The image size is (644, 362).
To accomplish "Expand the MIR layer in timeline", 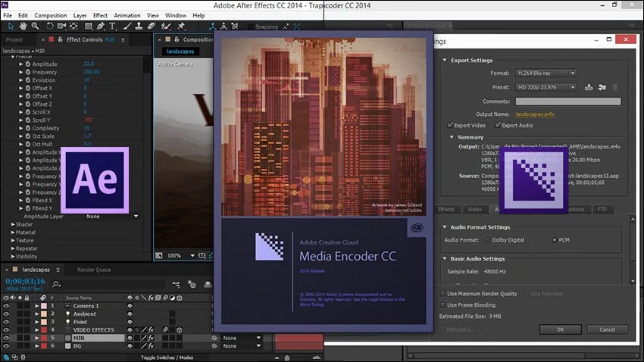I will [x=37, y=339].
